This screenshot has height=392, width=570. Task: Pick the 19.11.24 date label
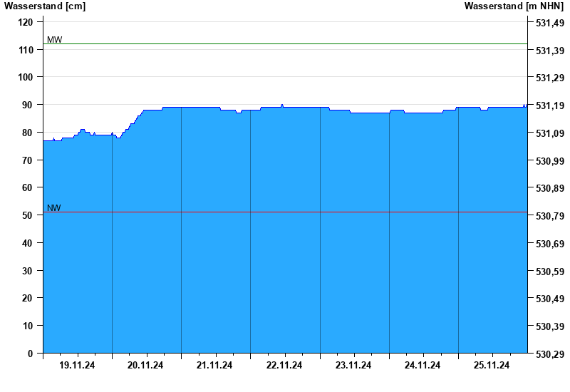coord(77,365)
